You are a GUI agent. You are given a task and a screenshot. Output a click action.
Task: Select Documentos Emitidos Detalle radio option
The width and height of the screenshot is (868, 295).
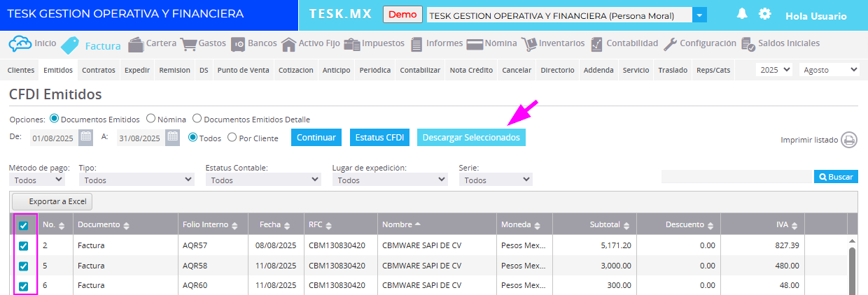(x=197, y=119)
